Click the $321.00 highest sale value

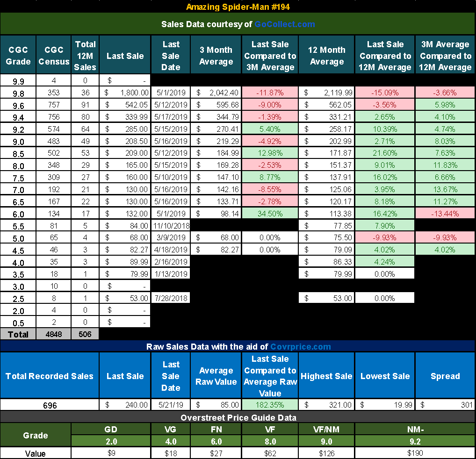click(327, 405)
